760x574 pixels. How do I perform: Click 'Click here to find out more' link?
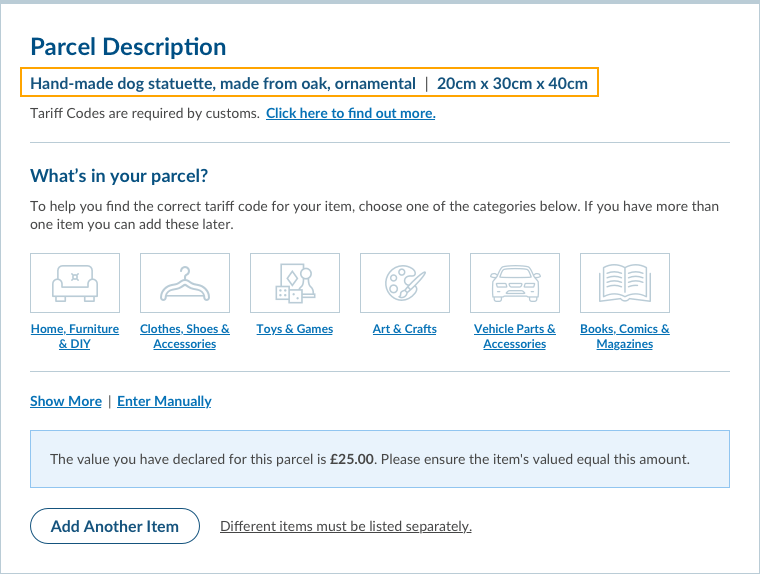tap(350, 113)
